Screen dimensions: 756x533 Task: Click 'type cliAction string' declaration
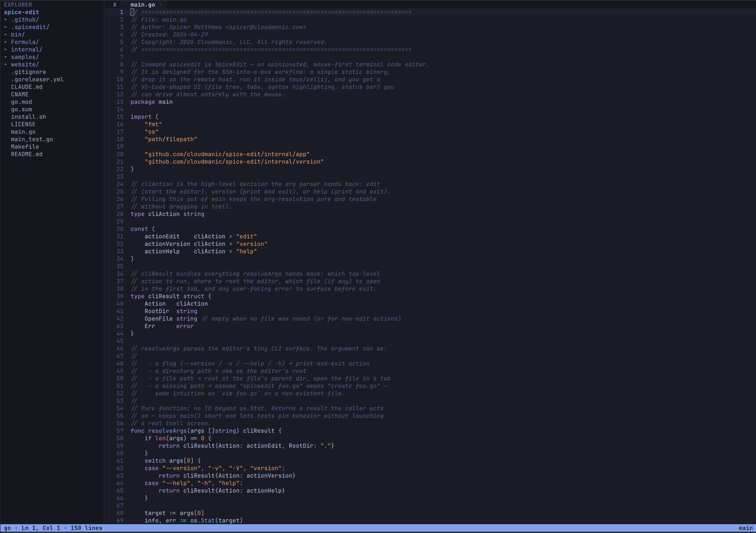coord(167,214)
